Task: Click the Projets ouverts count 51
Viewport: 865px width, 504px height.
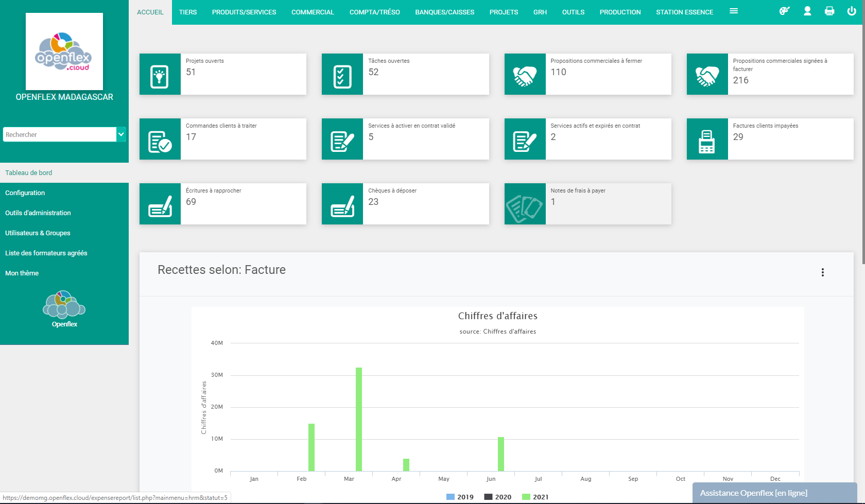Action: pos(191,72)
